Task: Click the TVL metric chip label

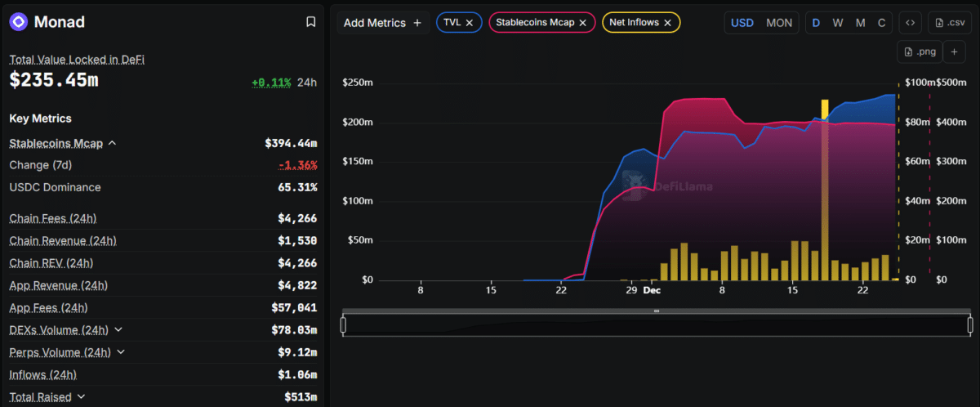Action: (x=452, y=23)
